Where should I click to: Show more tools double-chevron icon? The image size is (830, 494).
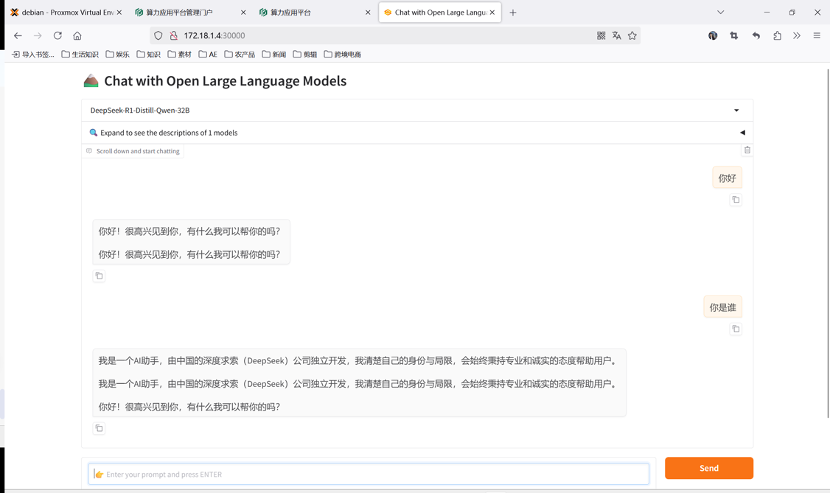coord(797,35)
